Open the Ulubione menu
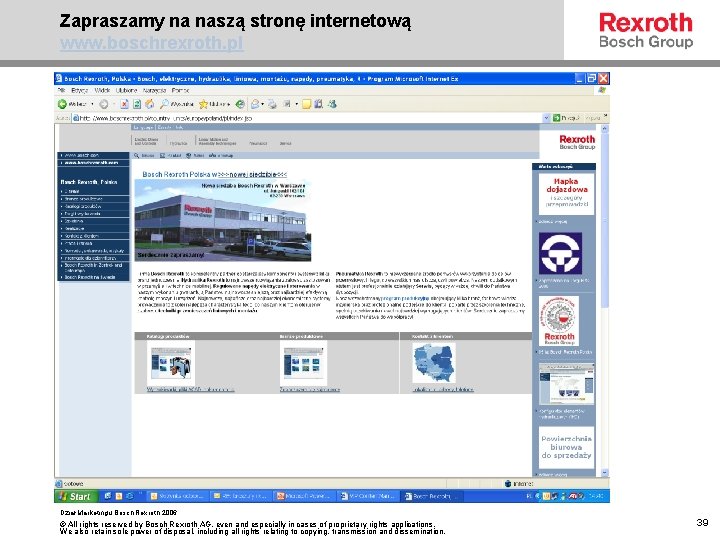 [x=126, y=90]
